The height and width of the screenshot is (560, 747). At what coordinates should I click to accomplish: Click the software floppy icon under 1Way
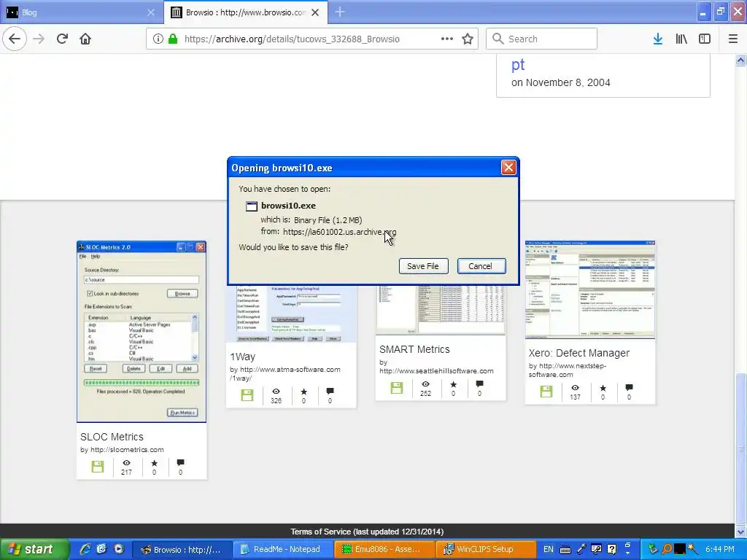[x=247, y=394]
